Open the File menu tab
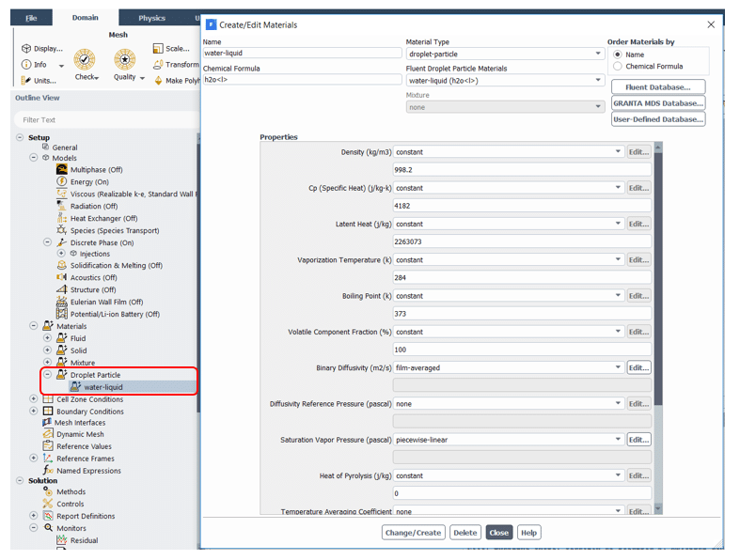Viewport: 740px width, 560px height. point(32,18)
